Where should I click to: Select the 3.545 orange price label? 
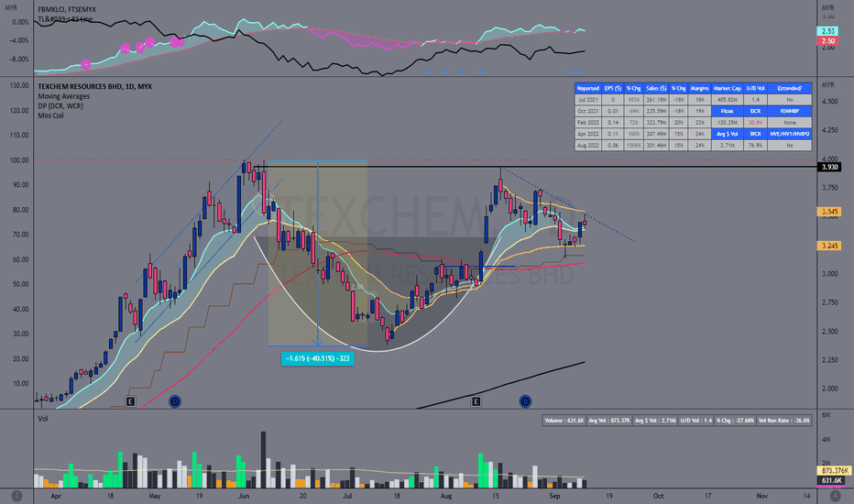(x=829, y=212)
